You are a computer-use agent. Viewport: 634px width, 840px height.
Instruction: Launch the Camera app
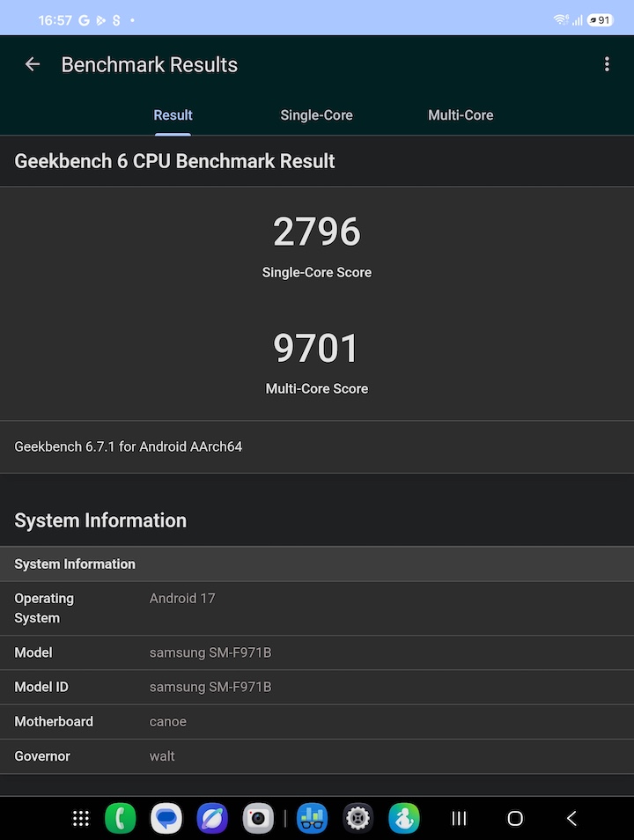pyautogui.click(x=258, y=818)
